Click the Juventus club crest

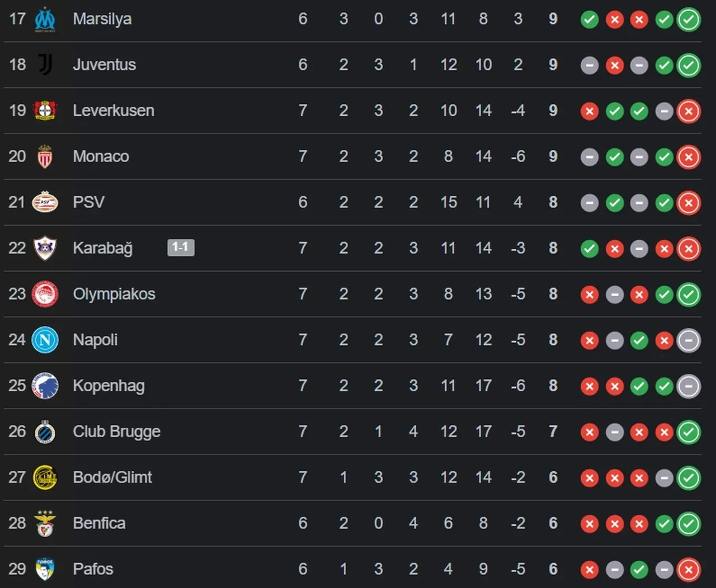(x=45, y=65)
